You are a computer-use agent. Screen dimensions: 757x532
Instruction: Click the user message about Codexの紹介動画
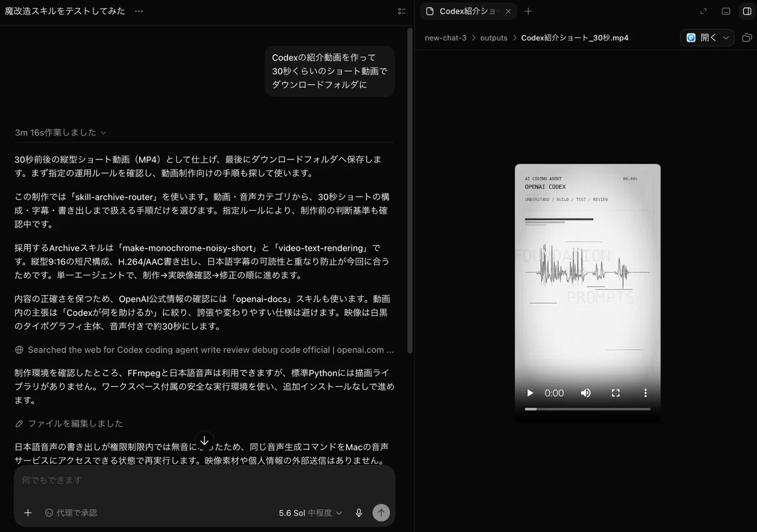[x=329, y=71]
